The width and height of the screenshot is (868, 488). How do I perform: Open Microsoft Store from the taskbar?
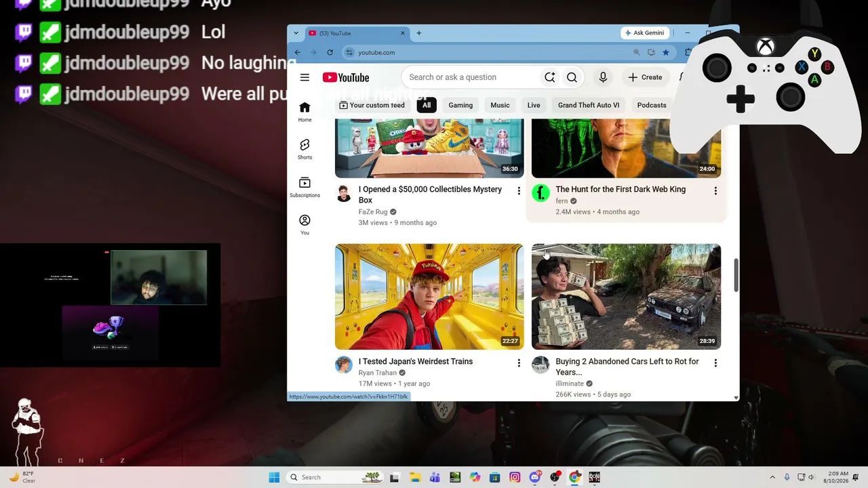495,477
